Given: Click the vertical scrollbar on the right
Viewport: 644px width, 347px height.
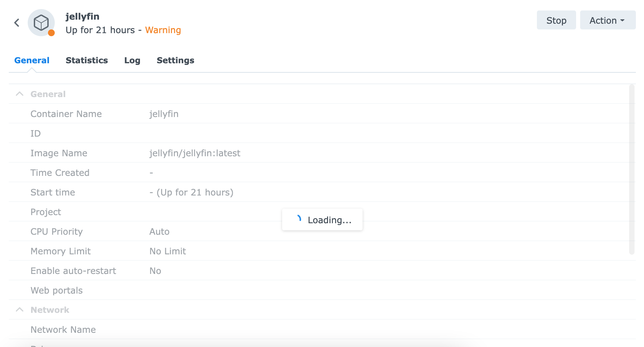Looking at the screenshot, I should point(631,169).
